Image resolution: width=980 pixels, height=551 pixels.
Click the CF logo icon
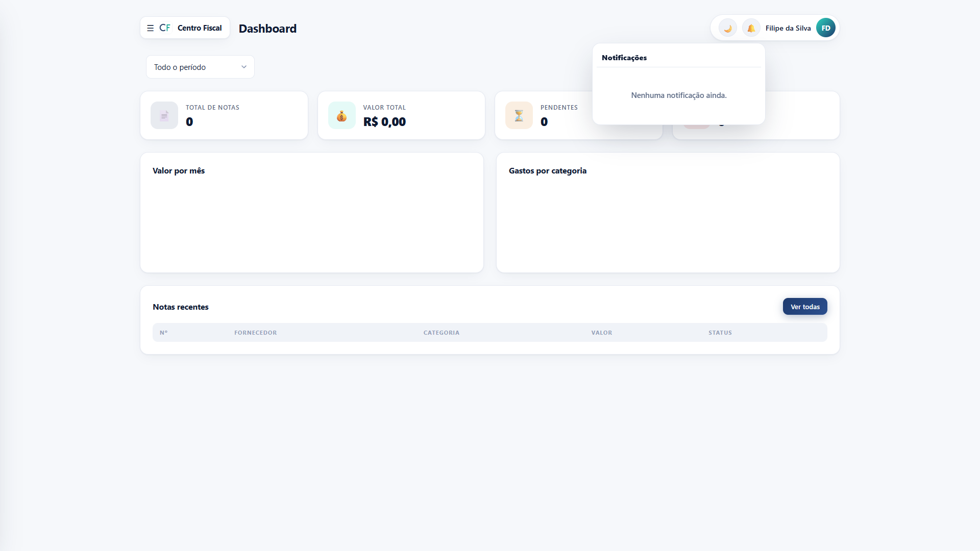point(165,28)
